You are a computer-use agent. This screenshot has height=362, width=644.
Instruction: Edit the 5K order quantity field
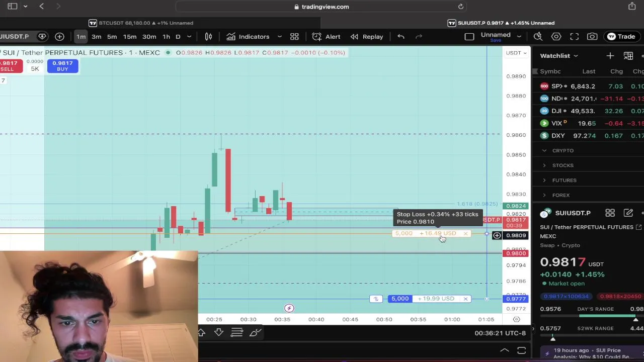(x=35, y=68)
